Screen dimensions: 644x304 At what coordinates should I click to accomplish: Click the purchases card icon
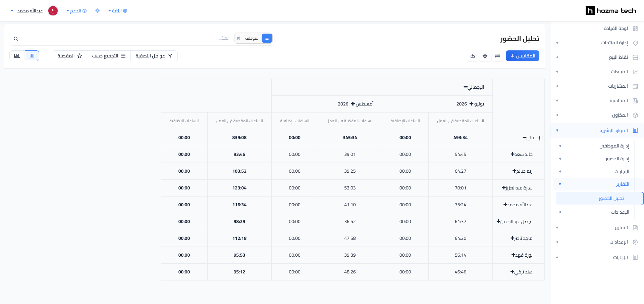point(635,86)
